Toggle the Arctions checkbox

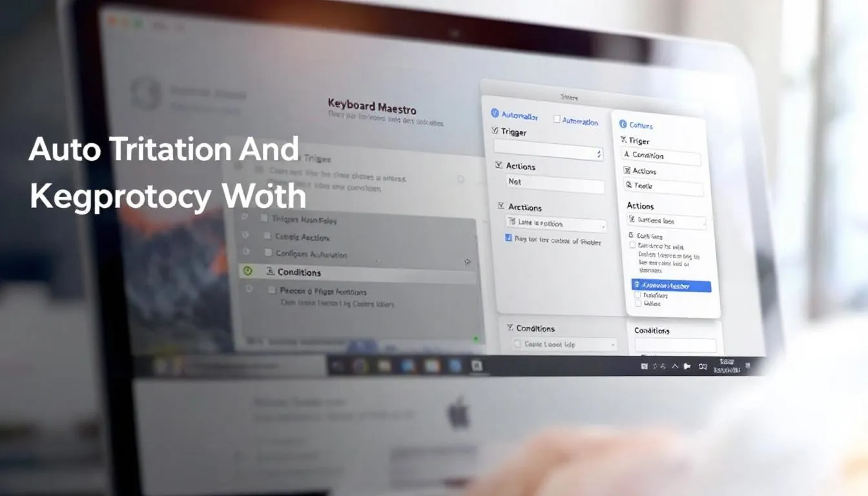501,206
